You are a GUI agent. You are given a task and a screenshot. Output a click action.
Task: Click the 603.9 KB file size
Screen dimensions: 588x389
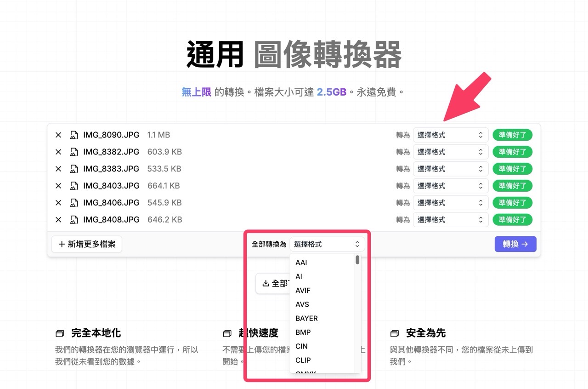coord(164,152)
